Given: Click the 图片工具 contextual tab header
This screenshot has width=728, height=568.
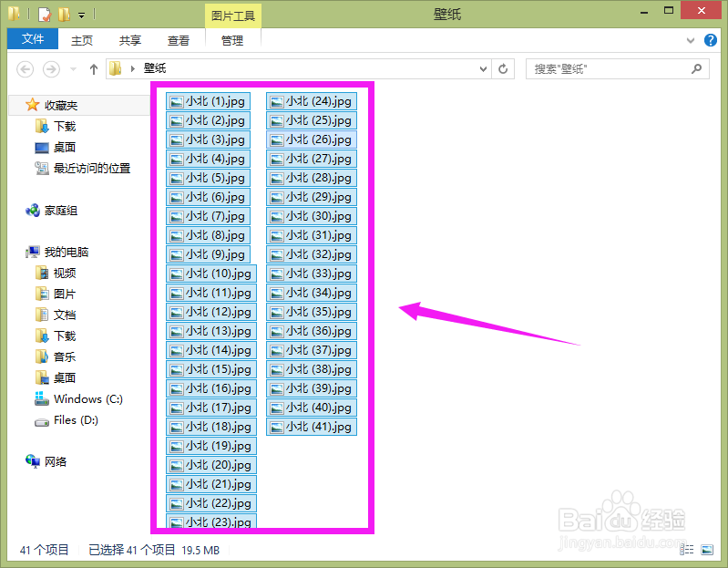Looking at the screenshot, I should (x=233, y=16).
